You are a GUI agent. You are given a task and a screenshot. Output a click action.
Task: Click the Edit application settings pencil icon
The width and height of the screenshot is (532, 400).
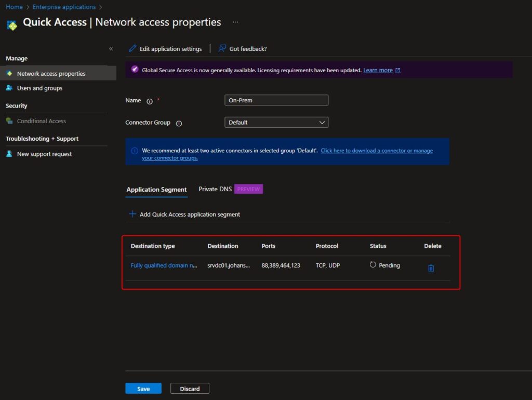pyautogui.click(x=132, y=48)
